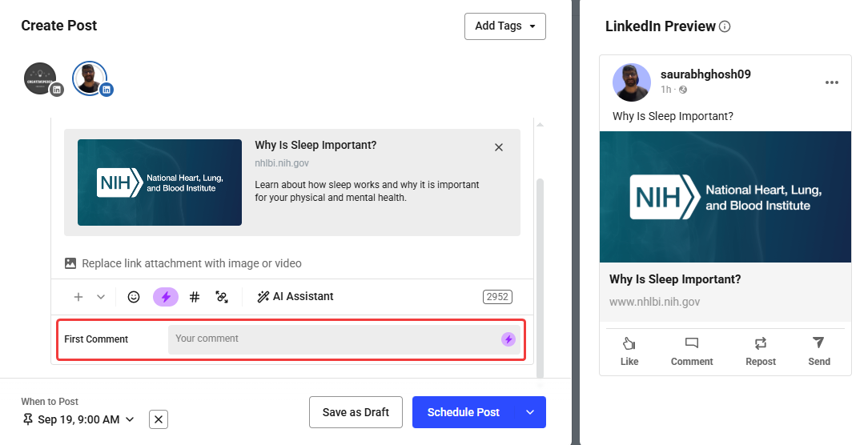The height and width of the screenshot is (445, 868).
Task: Click lightning icon inside First Comment field
Action: tap(508, 339)
